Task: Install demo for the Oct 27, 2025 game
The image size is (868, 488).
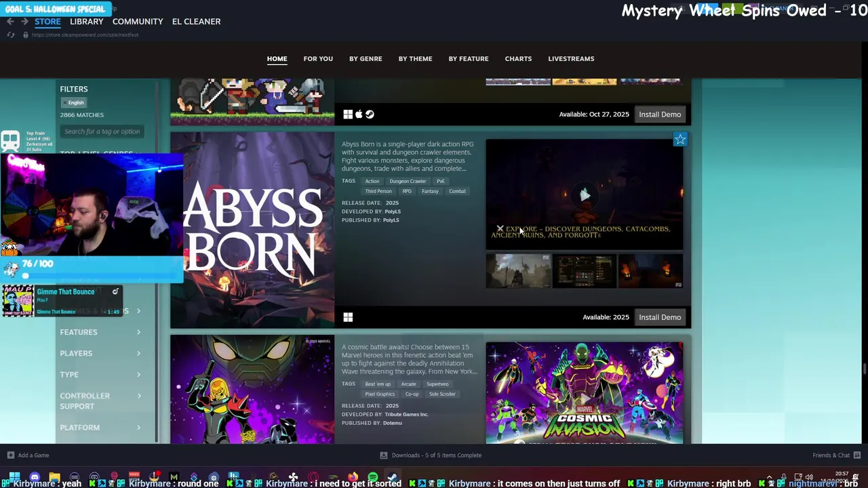Action: pos(660,115)
